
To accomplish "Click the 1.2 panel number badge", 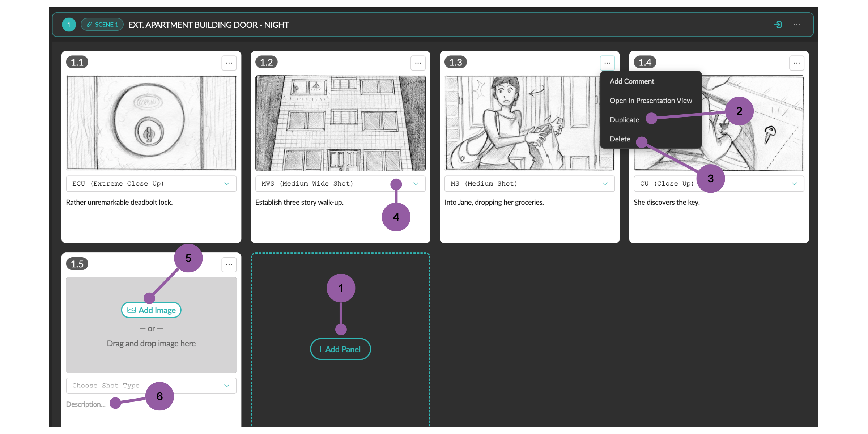I will coord(267,62).
